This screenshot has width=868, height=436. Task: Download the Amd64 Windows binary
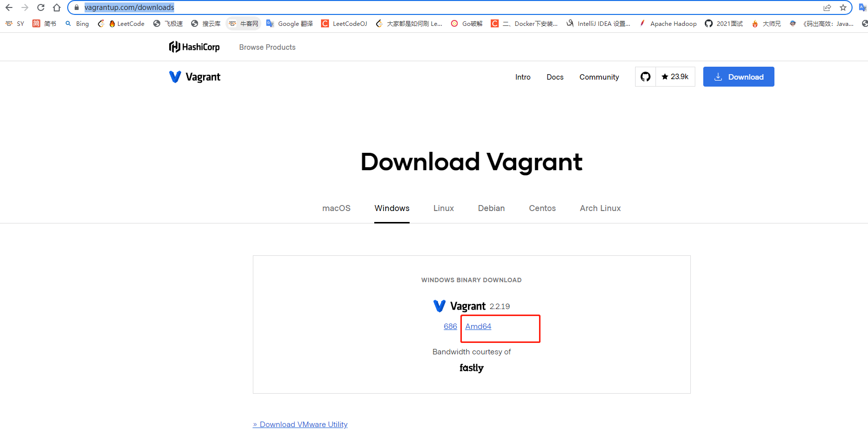point(478,327)
